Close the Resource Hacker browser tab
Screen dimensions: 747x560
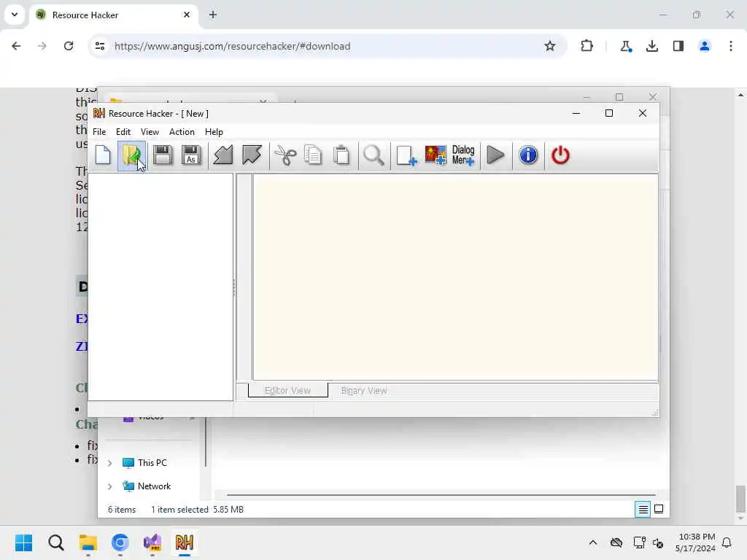point(187,15)
